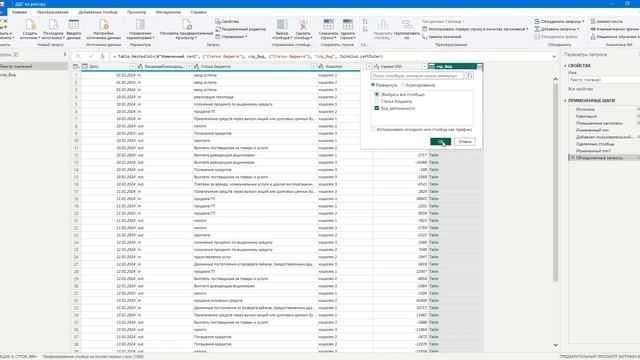This screenshot has height=360, width=640.
Task: Open first row as headers dropdown
Action: (527, 29)
